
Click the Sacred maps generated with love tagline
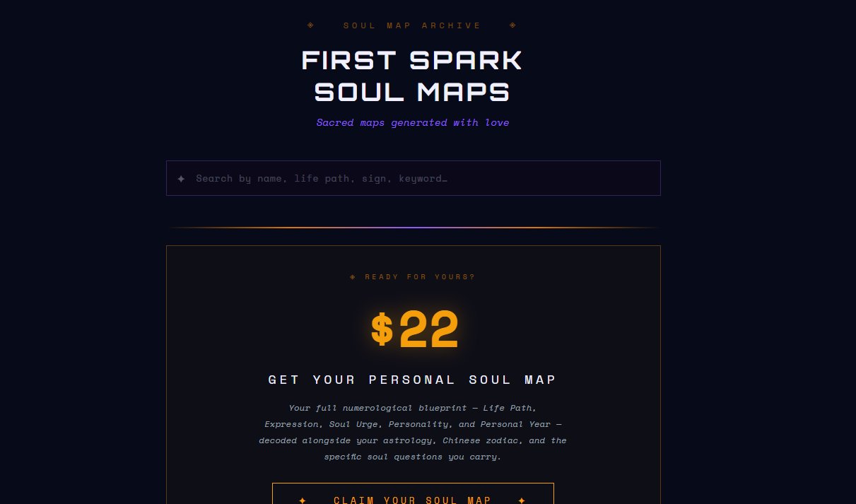coord(413,122)
